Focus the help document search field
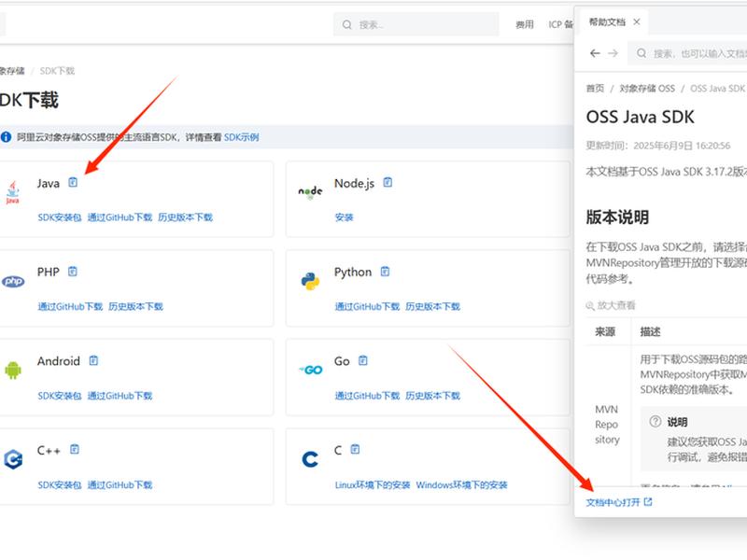The image size is (747, 560). coord(687,53)
